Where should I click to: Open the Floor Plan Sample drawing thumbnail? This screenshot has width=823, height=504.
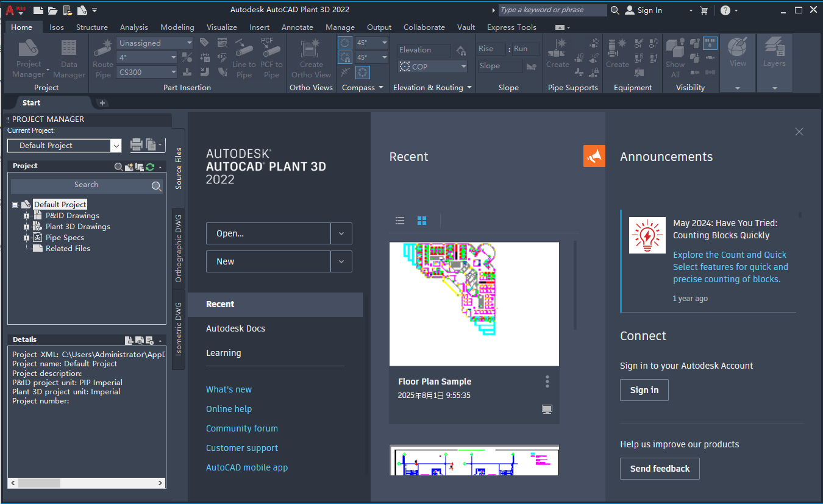click(x=474, y=303)
